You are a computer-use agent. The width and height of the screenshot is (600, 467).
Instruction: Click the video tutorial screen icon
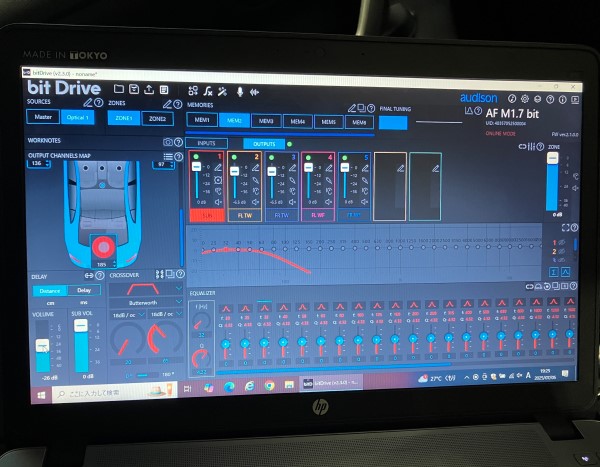pyautogui.click(x=575, y=100)
